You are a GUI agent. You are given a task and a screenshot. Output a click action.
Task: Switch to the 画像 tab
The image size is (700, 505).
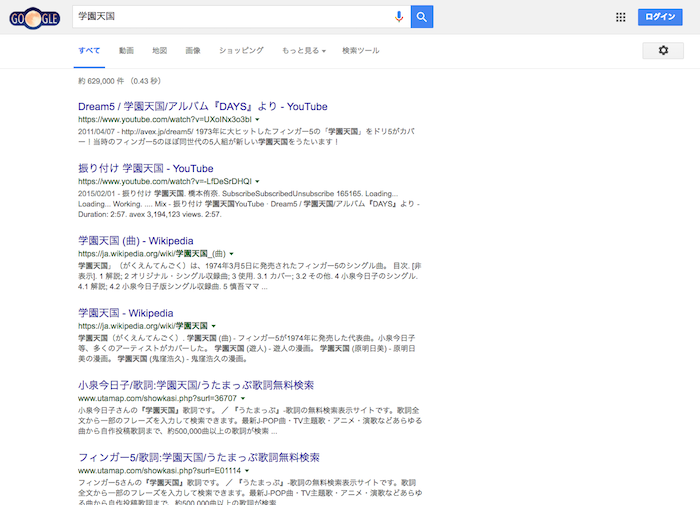pos(193,50)
